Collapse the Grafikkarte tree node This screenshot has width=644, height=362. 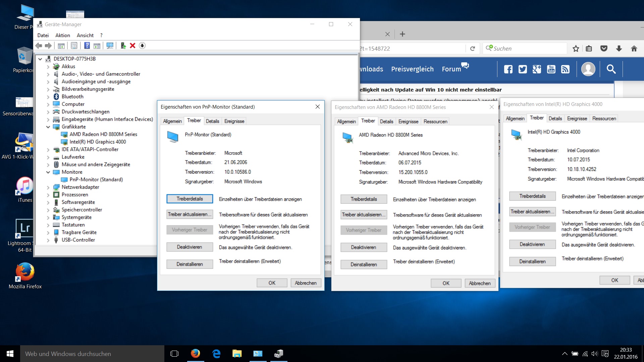[x=48, y=127]
